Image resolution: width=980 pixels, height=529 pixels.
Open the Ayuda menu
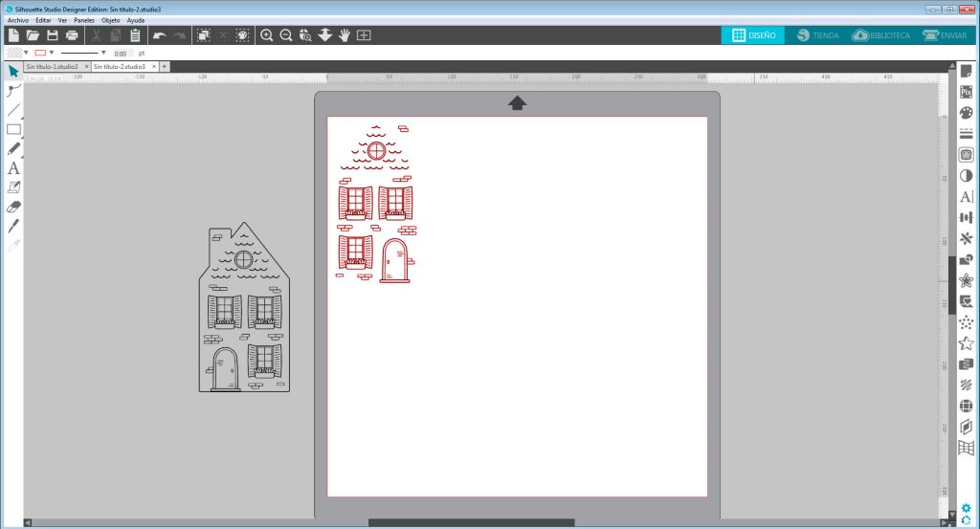coord(136,20)
